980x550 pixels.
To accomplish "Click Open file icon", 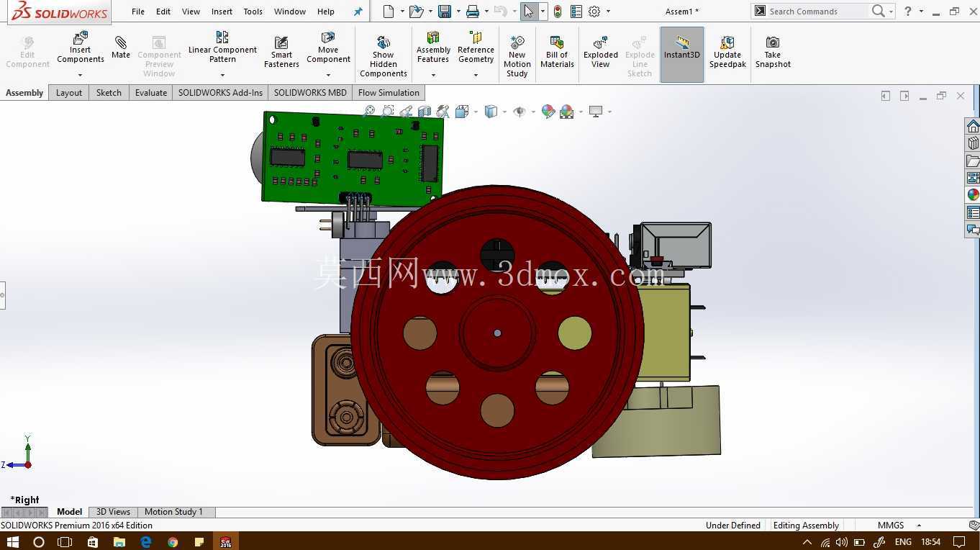I will pyautogui.click(x=416, y=12).
